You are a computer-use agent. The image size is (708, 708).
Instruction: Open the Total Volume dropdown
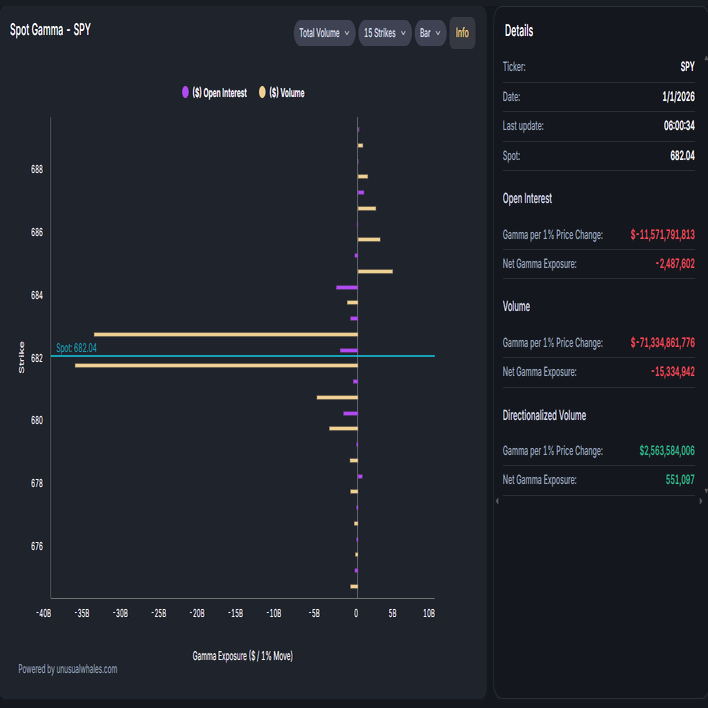point(324,33)
